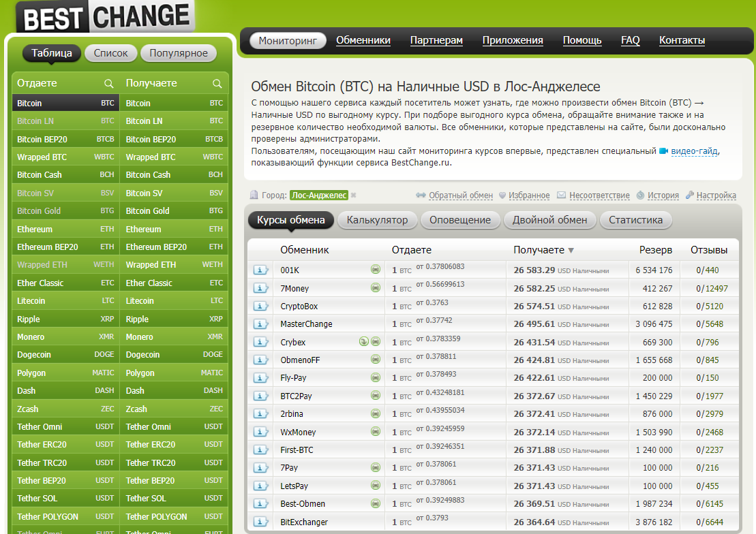Viewport: 756px width, 534px height.
Task: Open the Оповещение tab
Action: (460, 220)
